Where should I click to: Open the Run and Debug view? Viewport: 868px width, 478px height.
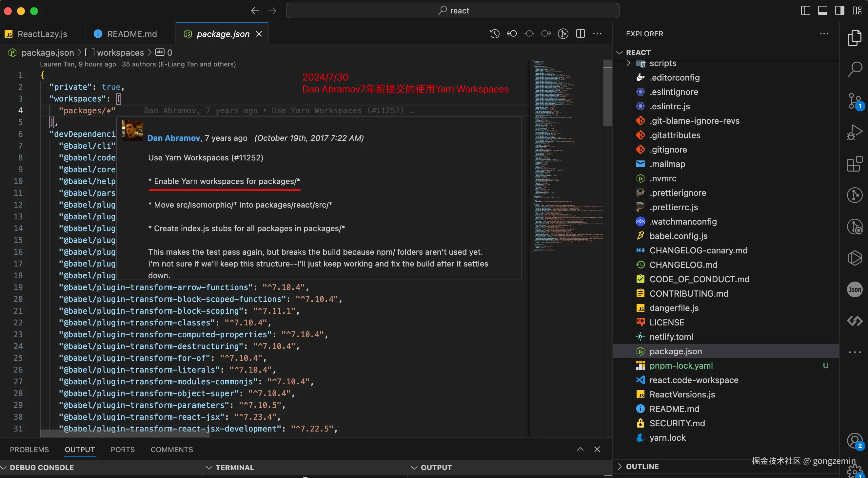click(x=855, y=132)
